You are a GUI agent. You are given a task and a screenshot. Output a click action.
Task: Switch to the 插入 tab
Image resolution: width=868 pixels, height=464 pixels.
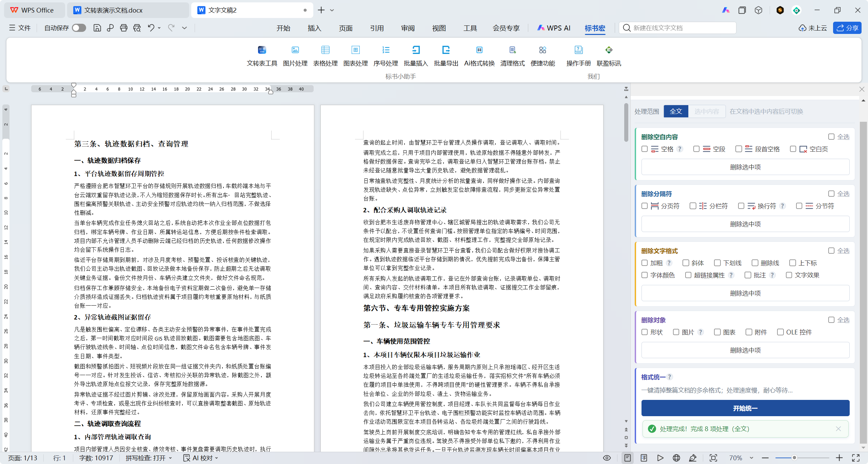click(x=314, y=28)
